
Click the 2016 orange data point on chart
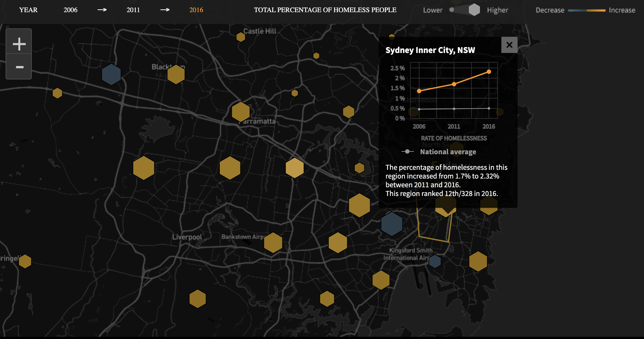click(489, 72)
